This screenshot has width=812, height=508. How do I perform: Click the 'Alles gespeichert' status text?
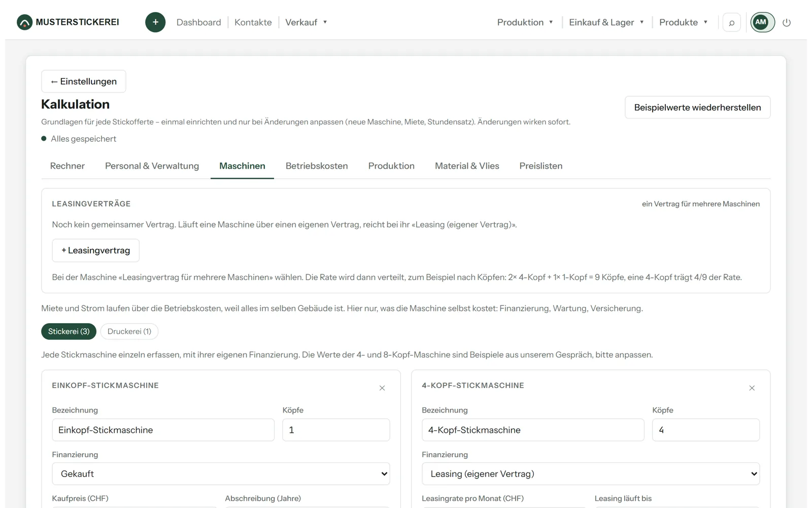point(83,139)
